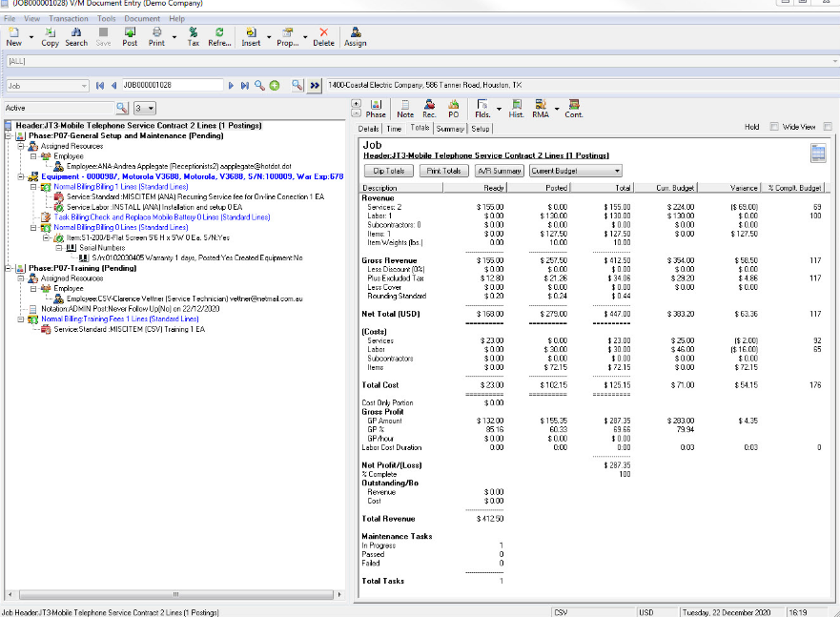Image resolution: width=840 pixels, height=617 pixels.
Task: Click the Assign icon
Action: [x=355, y=36]
